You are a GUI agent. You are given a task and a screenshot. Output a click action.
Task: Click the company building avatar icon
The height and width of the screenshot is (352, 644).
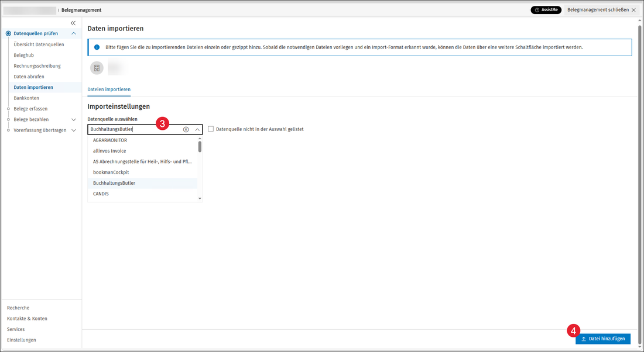coord(97,68)
